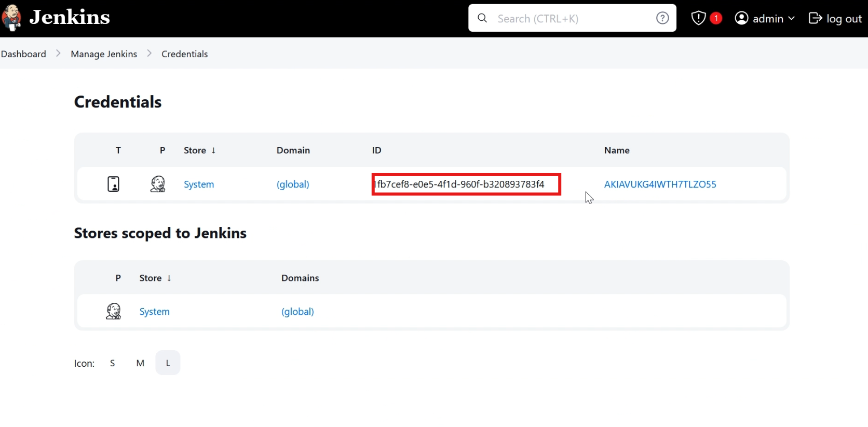
Task: Expand the admin dropdown chevron
Action: click(x=791, y=18)
